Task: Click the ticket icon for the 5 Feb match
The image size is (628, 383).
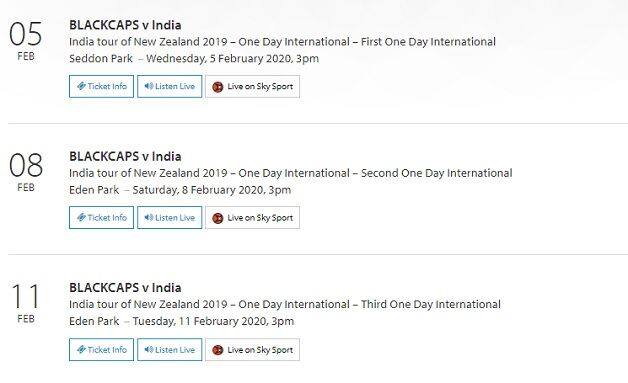Action: pos(81,86)
